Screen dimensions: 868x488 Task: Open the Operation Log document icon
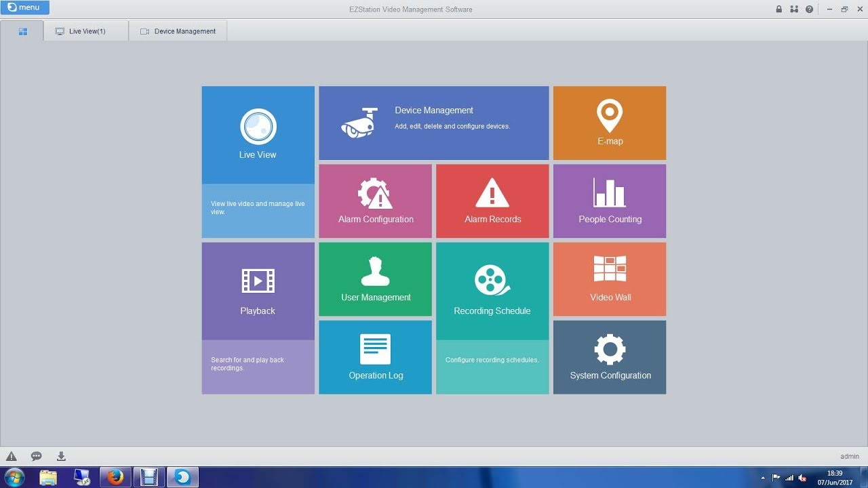(375, 349)
